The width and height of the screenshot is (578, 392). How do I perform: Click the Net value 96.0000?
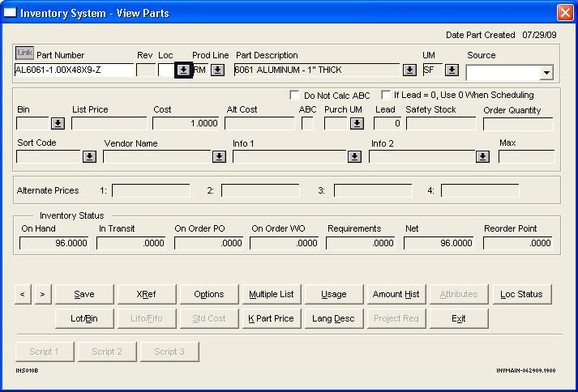point(439,243)
